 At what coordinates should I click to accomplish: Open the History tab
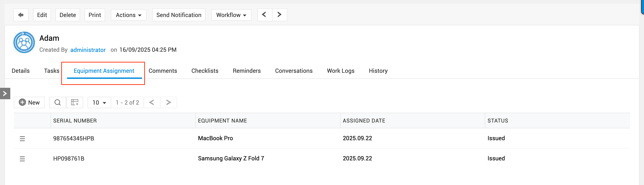pyautogui.click(x=378, y=71)
